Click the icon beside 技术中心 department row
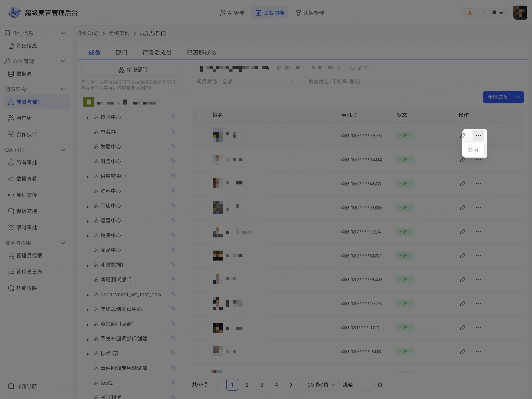 [173, 117]
